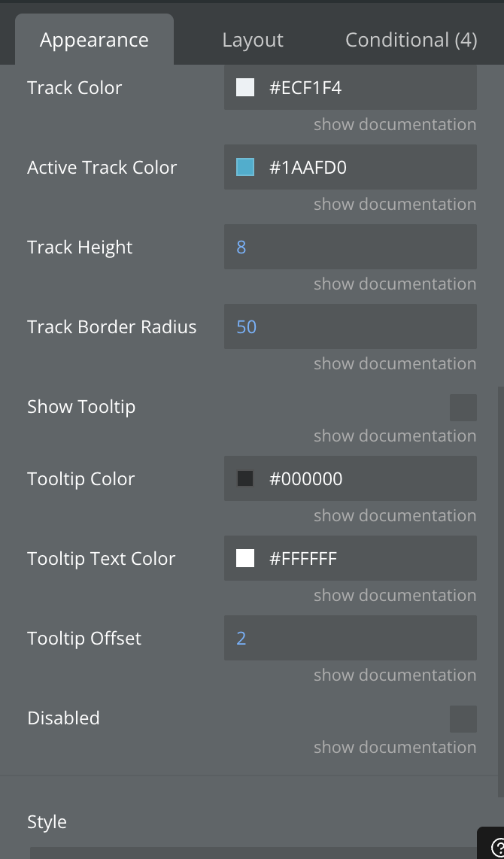Show documentation for Track Height
The image size is (504, 859).
coord(395,284)
